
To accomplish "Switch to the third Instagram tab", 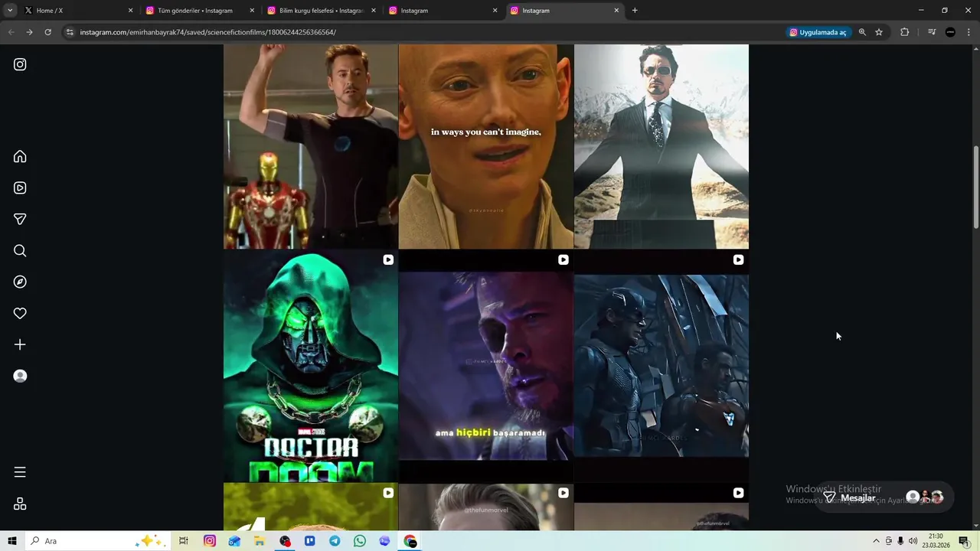I will (442, 11).
